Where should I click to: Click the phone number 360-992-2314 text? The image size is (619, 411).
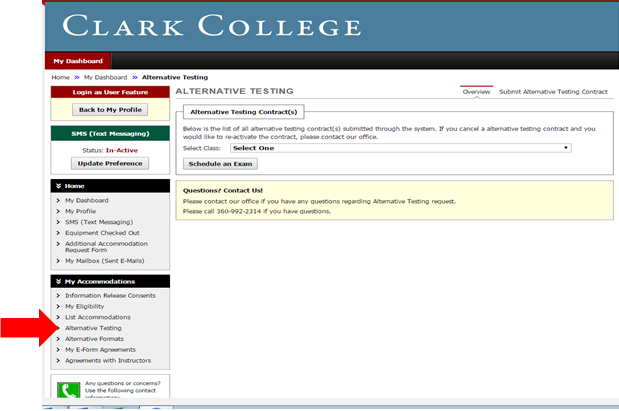(238, 212)
